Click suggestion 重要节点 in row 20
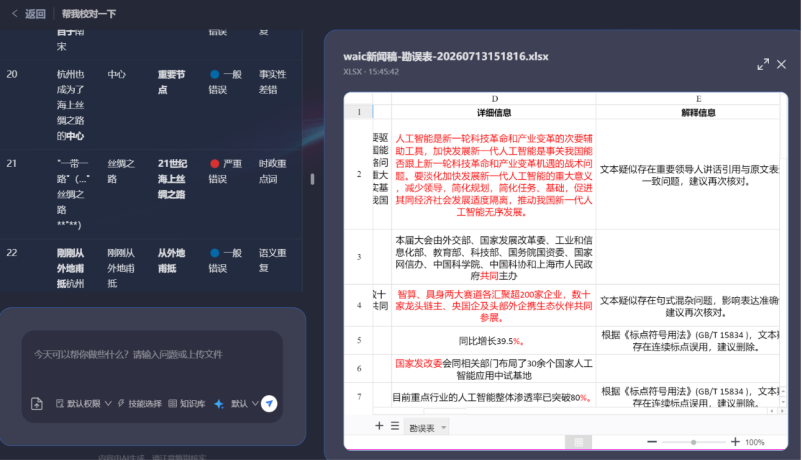802x460 pixels. pyautogui.click(x=171, y=82)
